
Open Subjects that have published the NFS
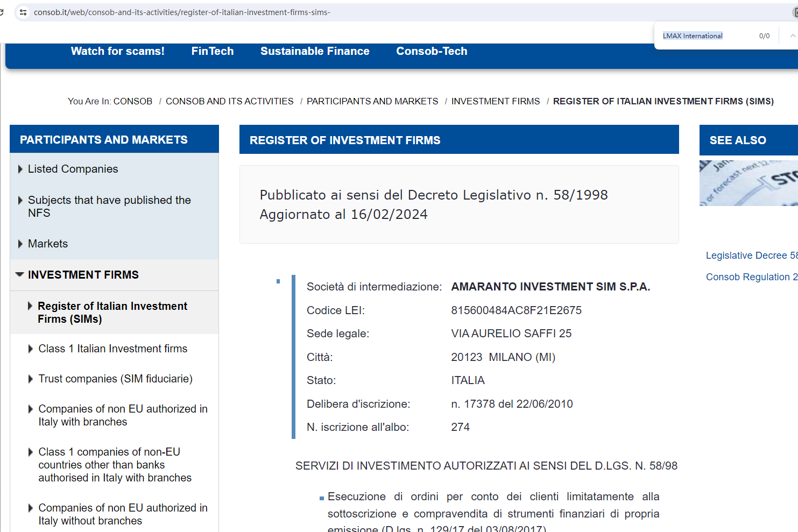[109, 207]
